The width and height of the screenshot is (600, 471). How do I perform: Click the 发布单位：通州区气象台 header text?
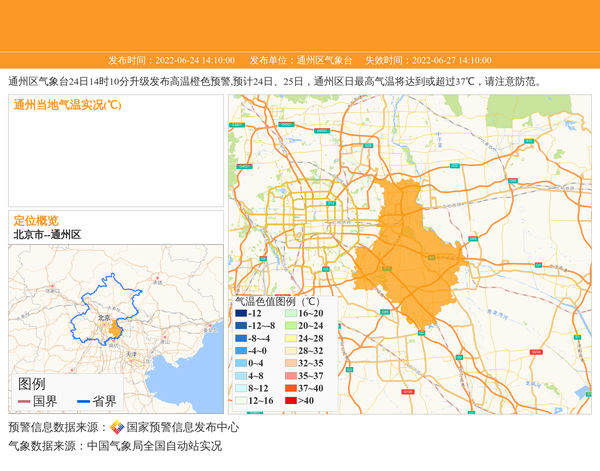(x=301, y=60)
